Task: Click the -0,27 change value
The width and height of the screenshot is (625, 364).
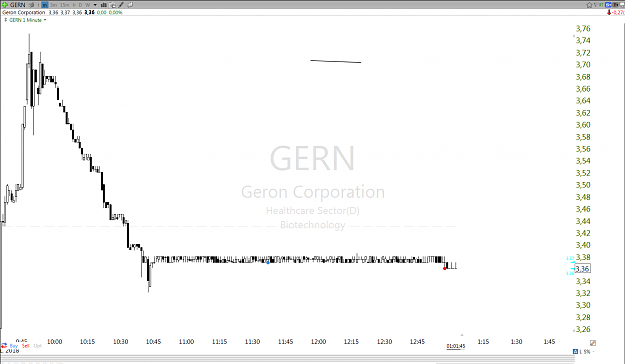Action: [x=618, y=12]
